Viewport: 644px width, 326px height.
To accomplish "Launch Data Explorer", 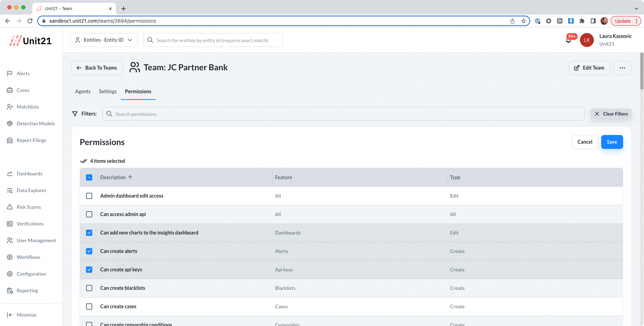I will [x=31, y=190].
